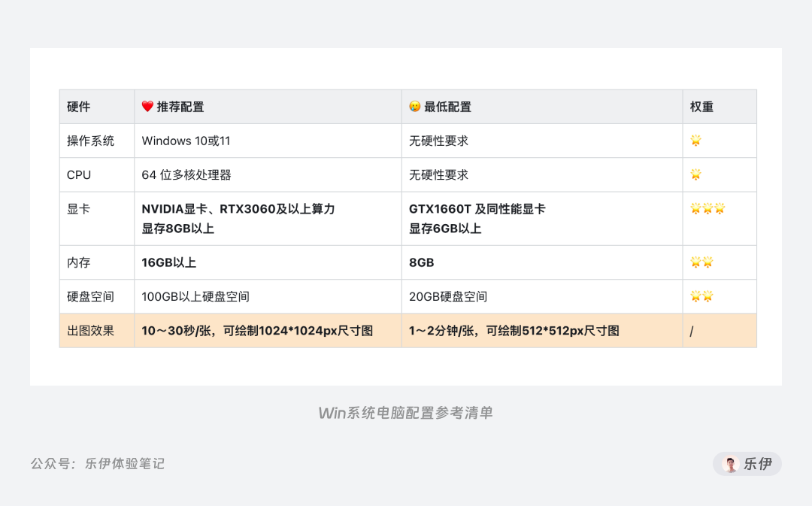The height and width of the screenshot is (506, 812).
Task: Click the Win系统电脑配置参考清单 caption
Action: [x=406, y=412]
